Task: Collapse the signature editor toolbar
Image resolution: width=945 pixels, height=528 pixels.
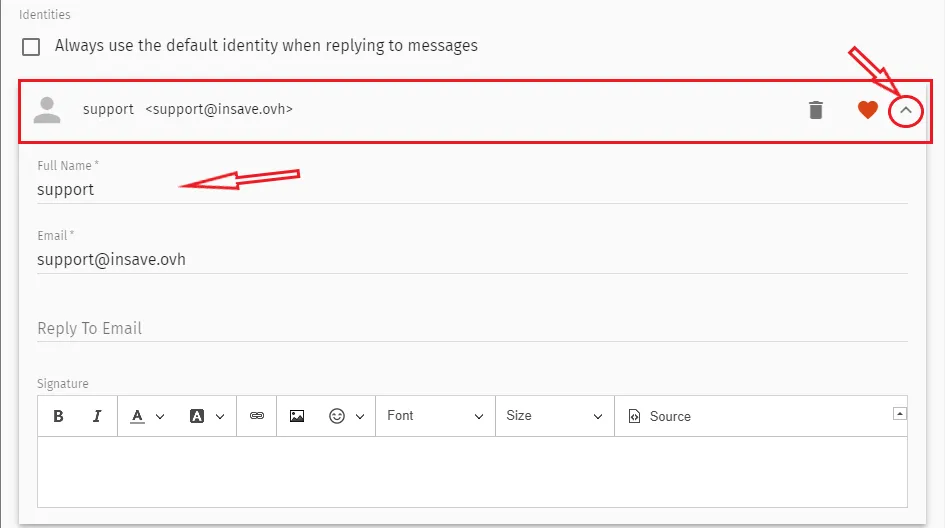Action: 900,413
